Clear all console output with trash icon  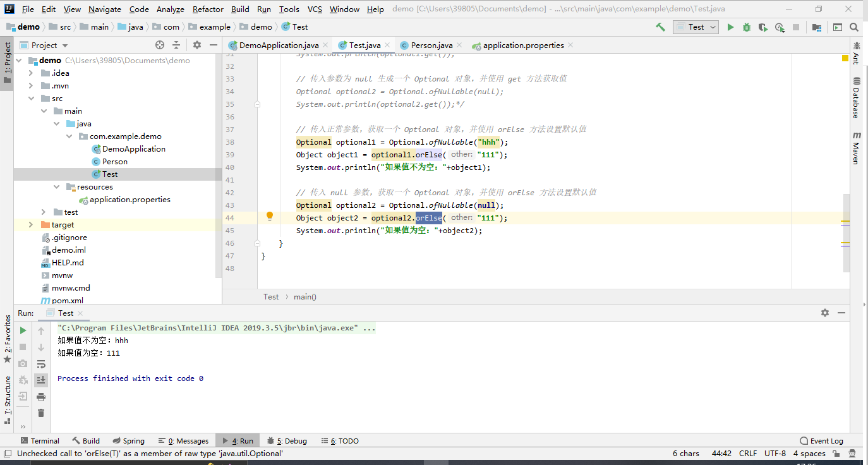[x=41, y=413]
